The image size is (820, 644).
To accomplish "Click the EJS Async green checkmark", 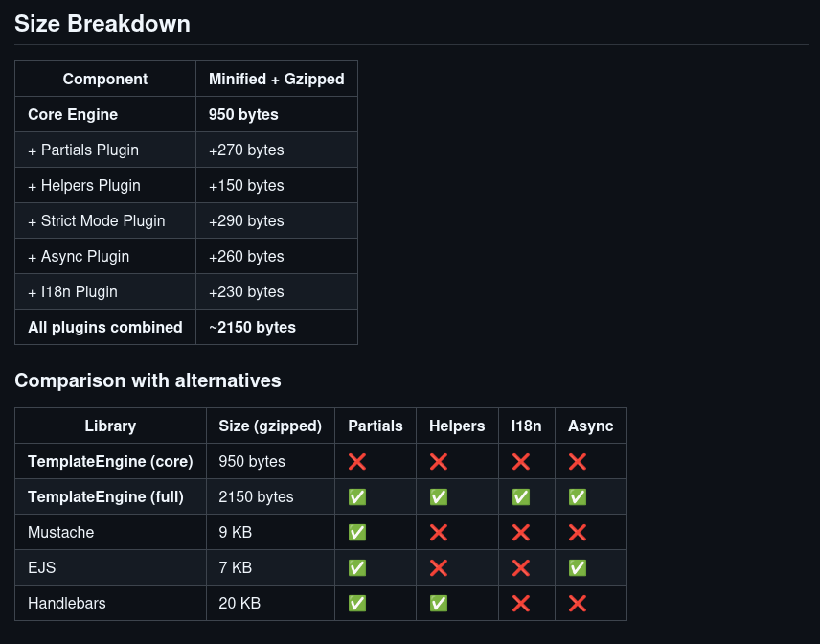I will pos(578,568).
